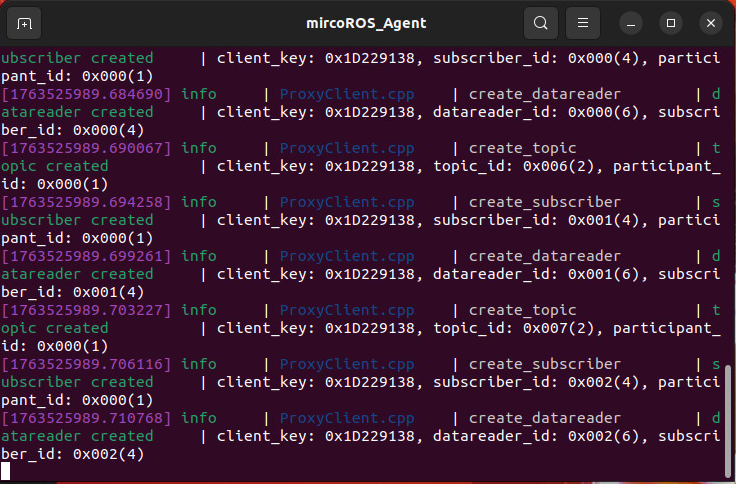Open a new terminal tab

[24, 23]
